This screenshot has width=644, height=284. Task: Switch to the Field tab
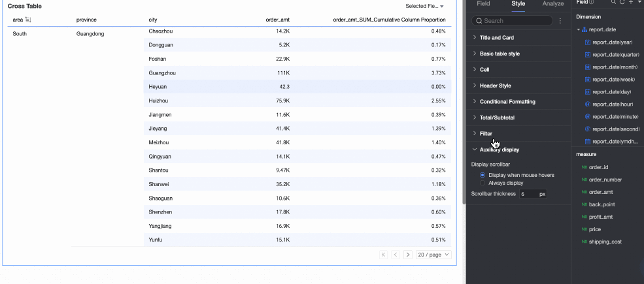tap(483, 4)
